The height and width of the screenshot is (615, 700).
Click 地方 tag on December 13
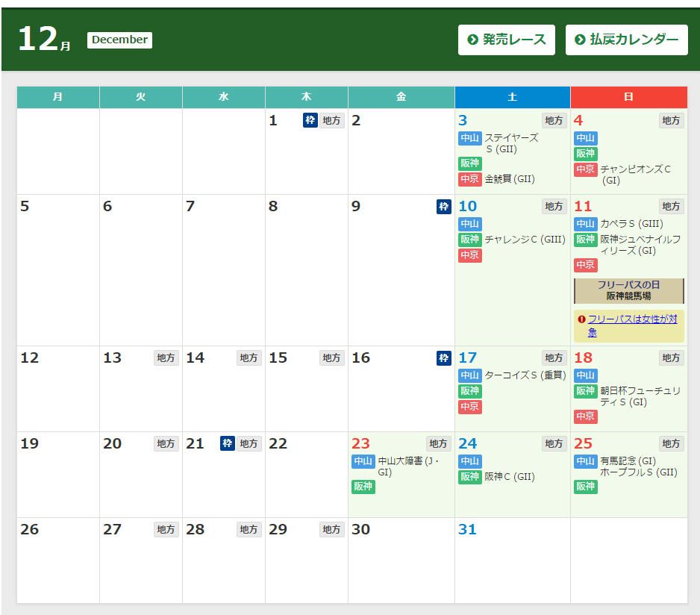(x=166, y=358)
